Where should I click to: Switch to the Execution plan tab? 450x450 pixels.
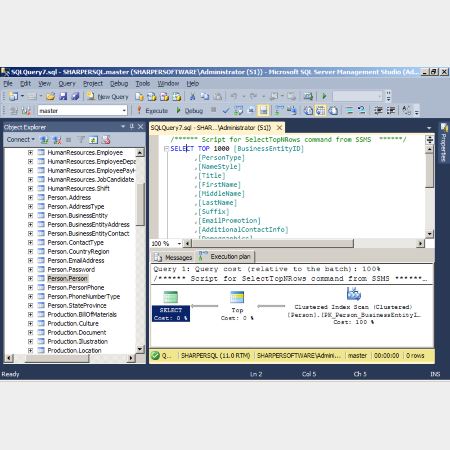coord(225,257)
